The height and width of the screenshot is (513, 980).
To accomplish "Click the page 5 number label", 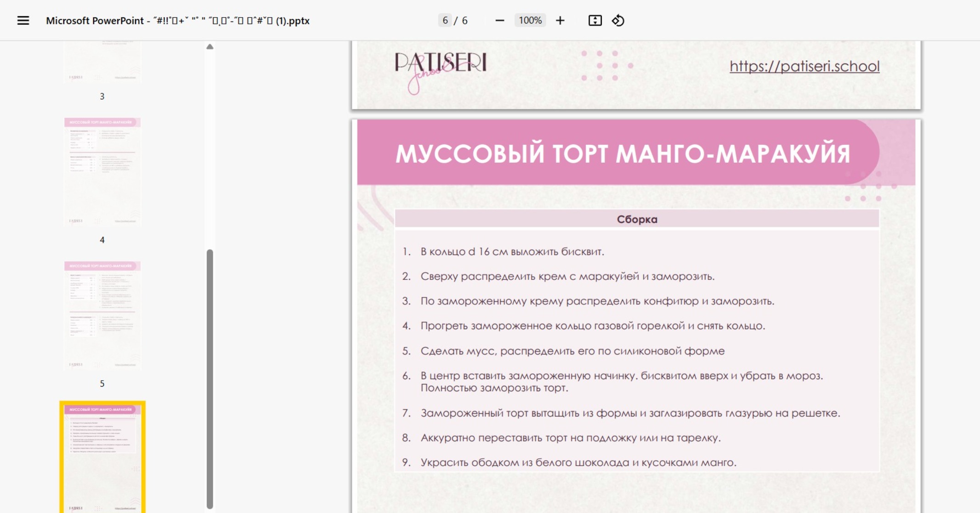I will pyautogui.click(x=102, y=384).
